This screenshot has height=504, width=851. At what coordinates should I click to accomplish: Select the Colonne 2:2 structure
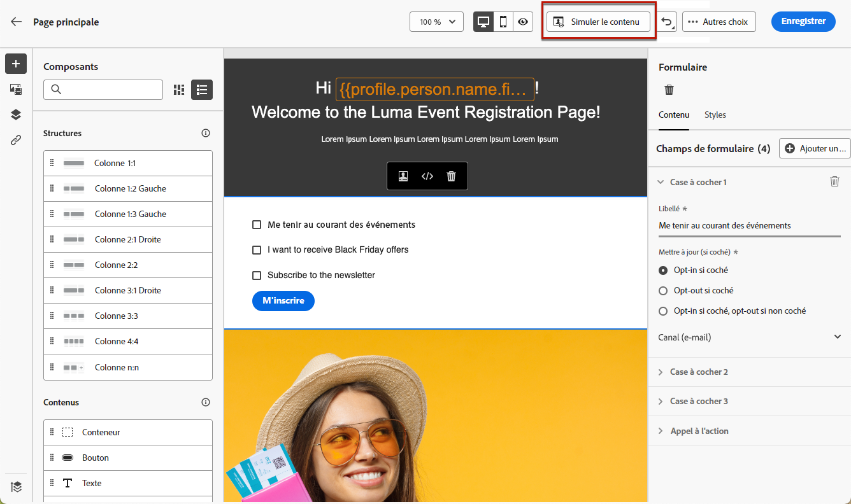coord(128,265)
